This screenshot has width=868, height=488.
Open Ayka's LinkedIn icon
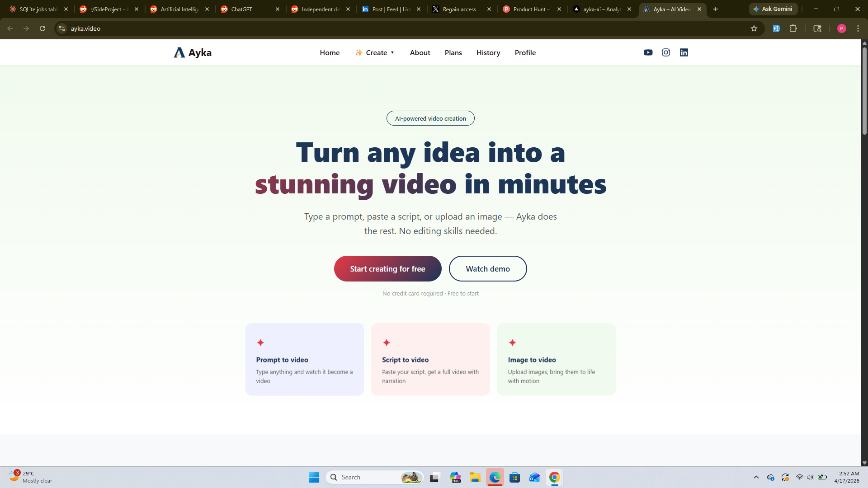click(684, 52)
